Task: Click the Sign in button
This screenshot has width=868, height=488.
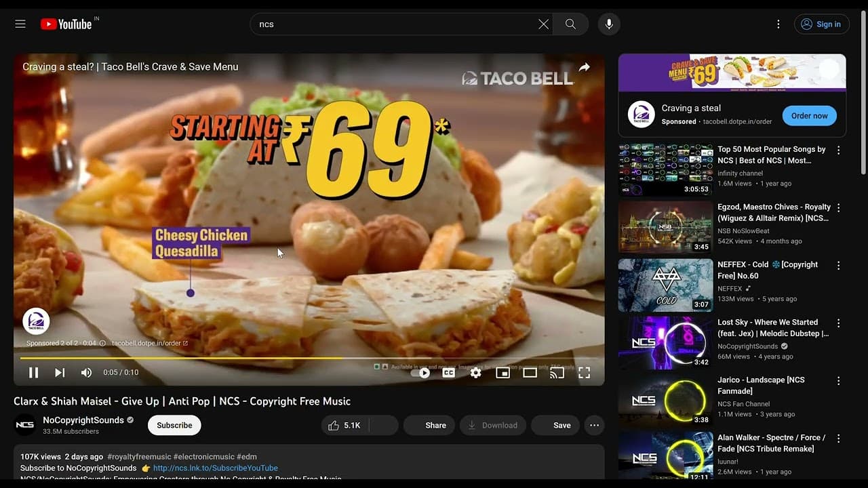Action: 822,24
